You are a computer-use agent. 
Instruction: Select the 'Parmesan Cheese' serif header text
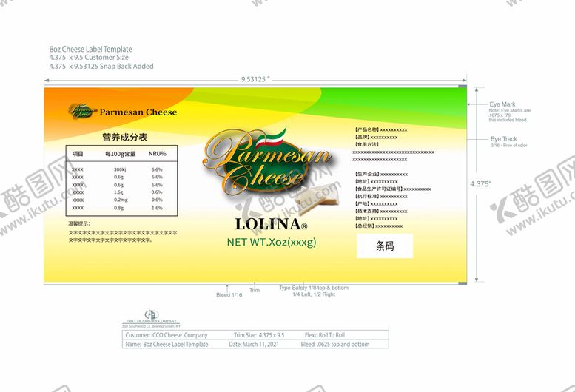[x=138, y=112]
